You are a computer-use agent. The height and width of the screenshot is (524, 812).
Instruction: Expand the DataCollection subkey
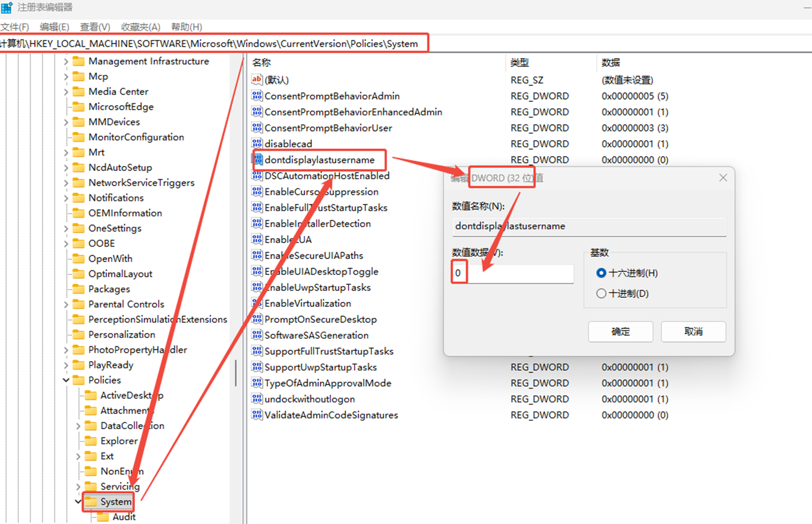point(78,426)
